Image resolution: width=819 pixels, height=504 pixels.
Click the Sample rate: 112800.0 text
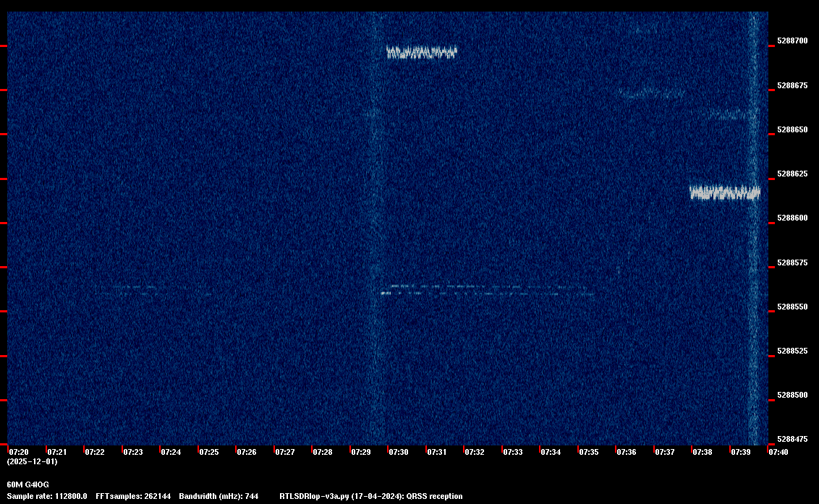tap(47, 496)
